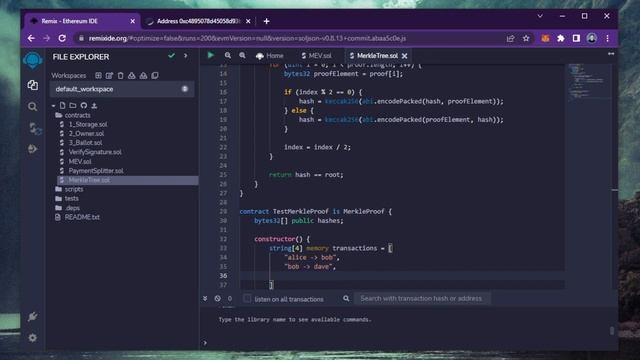Image resolution: width=640 pixels, height=360 pixels.
Task: Open Remix settings gear icon
Action: [33, 338]
